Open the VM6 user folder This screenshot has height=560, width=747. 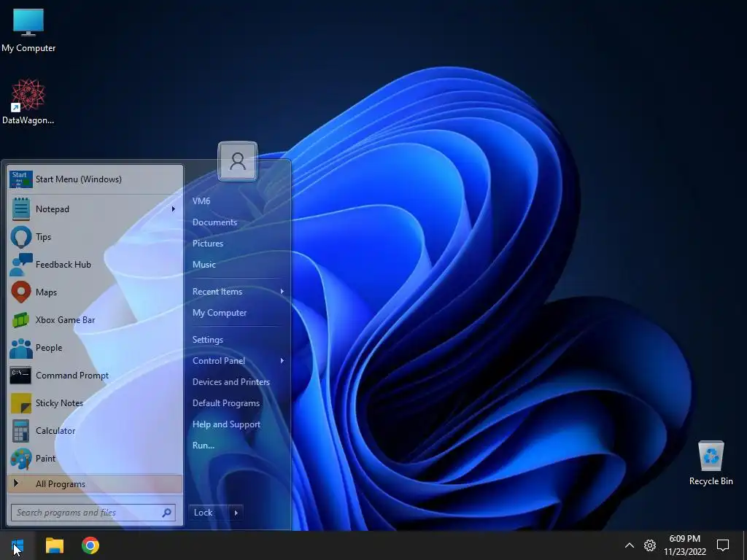pos(201,201)
